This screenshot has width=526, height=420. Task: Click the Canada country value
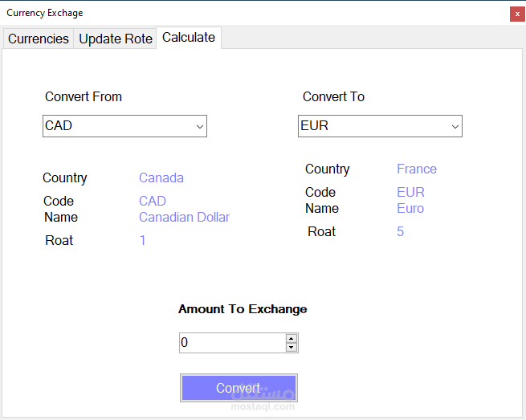161,177
